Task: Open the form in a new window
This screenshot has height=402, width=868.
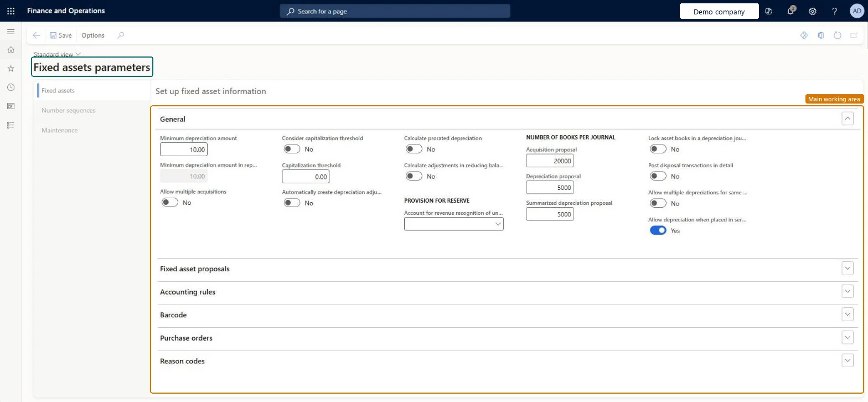Action: (854, 35)
